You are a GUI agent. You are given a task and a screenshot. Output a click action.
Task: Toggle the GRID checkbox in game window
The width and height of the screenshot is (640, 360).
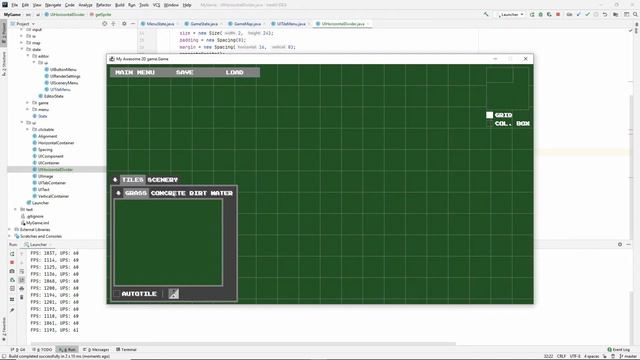(x=489, y=115)
